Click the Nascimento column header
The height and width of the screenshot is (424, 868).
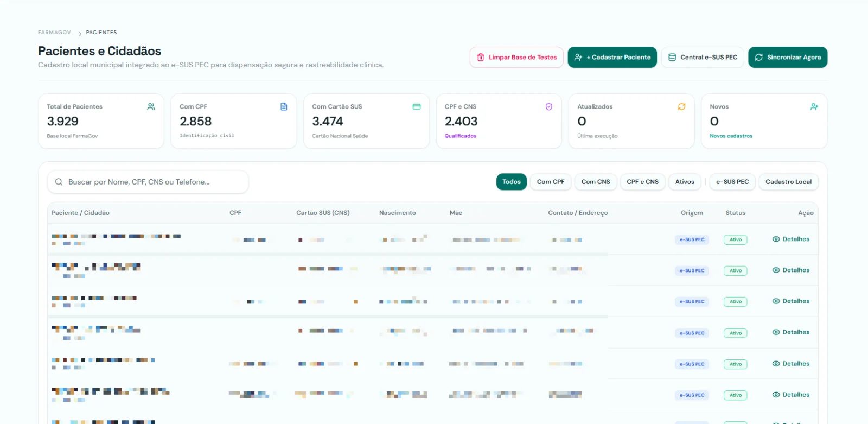coord(398,213)
